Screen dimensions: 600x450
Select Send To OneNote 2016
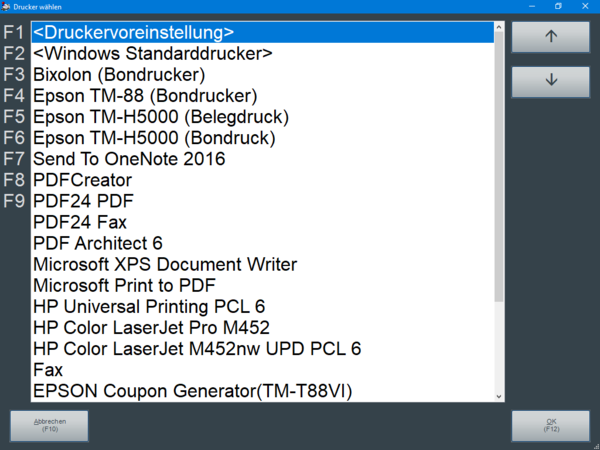click(x=129, y=158)
